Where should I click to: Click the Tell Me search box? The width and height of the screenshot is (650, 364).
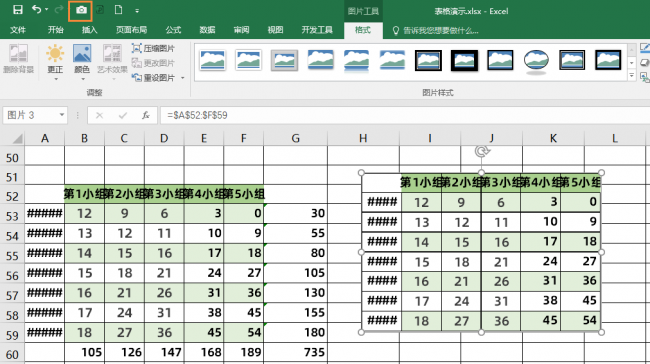tap(436, 30)
